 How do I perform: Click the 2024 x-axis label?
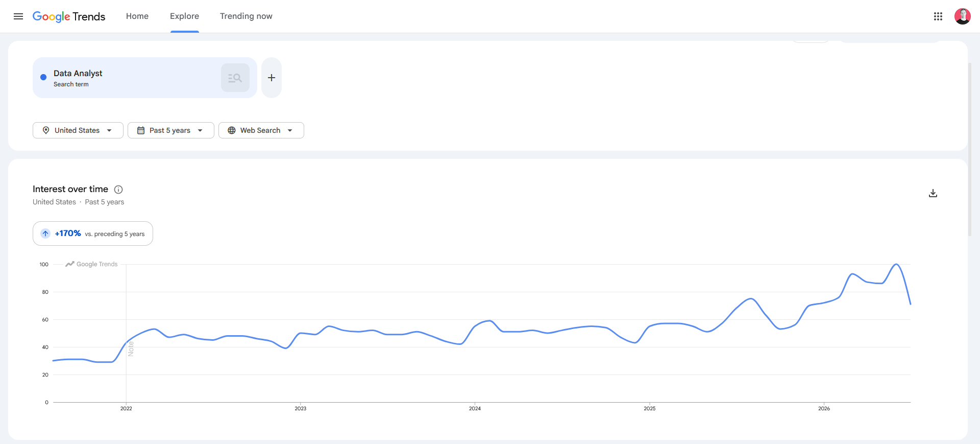pyautogui.click(x=475, y=408)
